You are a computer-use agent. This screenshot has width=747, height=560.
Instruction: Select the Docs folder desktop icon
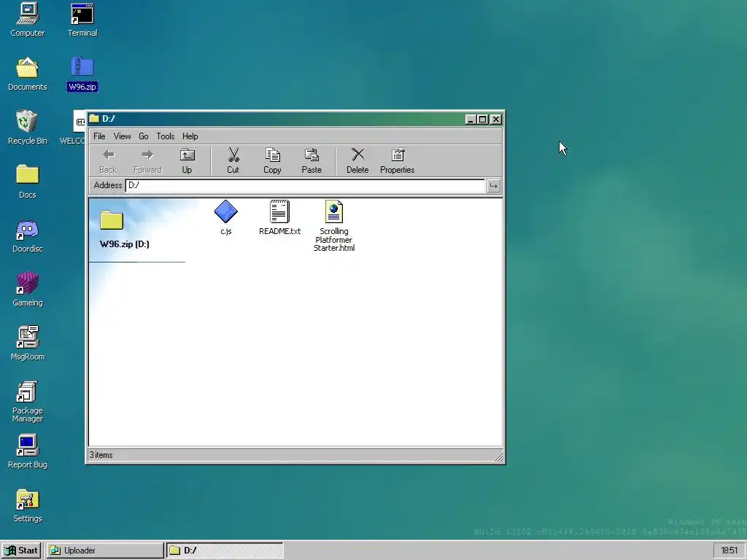click(x=28, y=182)
